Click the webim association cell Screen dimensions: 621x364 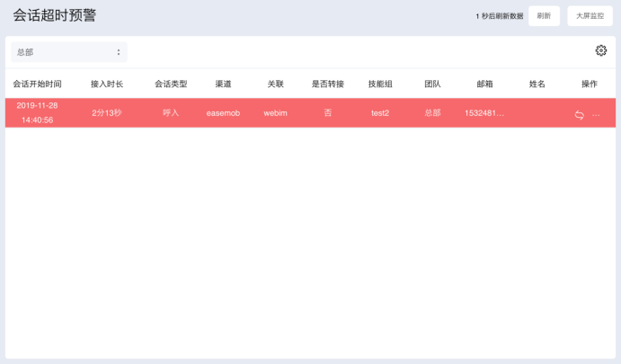click(x=275, y=113)
